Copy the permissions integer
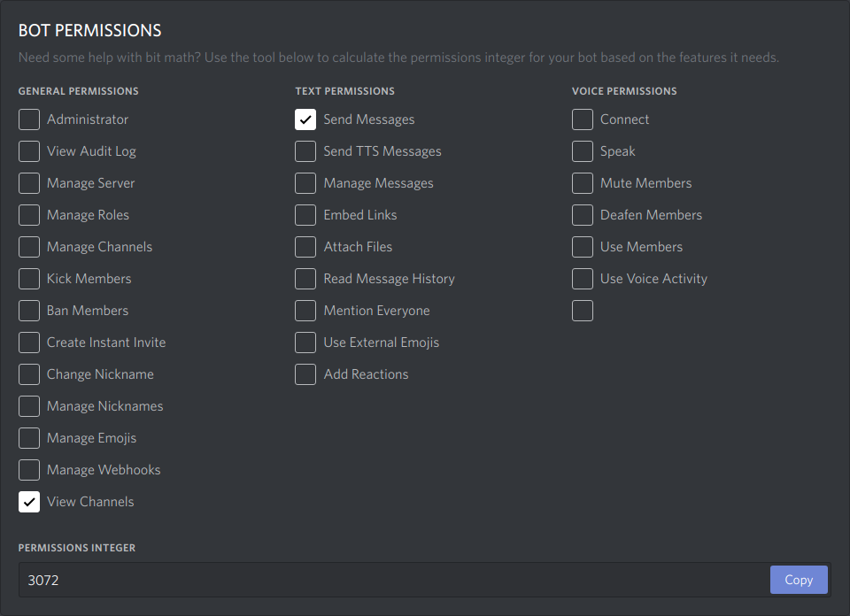Screen dimensions: 850x616 coord(798,580)
